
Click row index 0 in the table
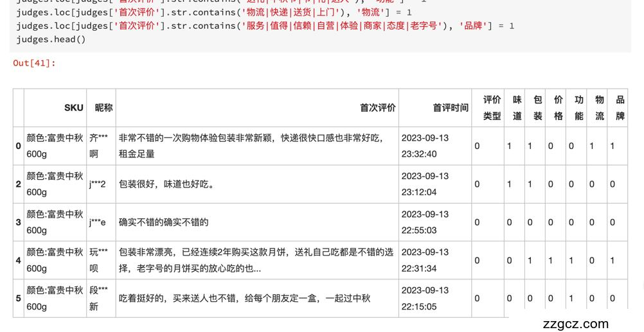18,146
